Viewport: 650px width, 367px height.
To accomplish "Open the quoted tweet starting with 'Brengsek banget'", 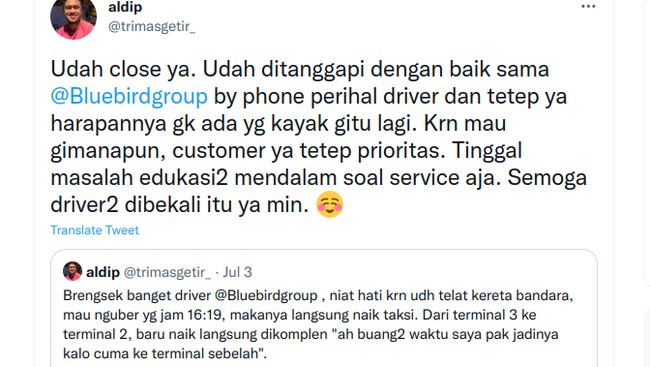I will (x=324, y=315).
